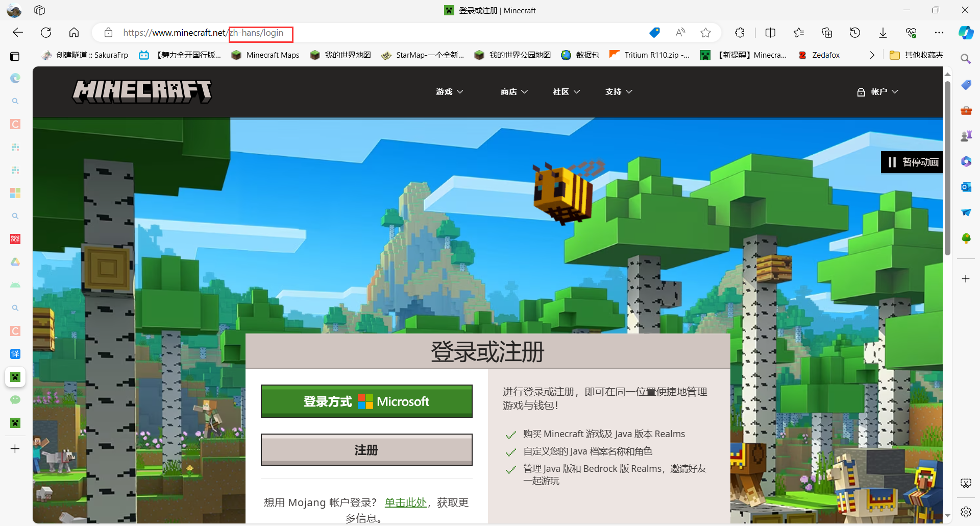Add this page to favorites
This screenshot has height=526, width=980.
706,33
